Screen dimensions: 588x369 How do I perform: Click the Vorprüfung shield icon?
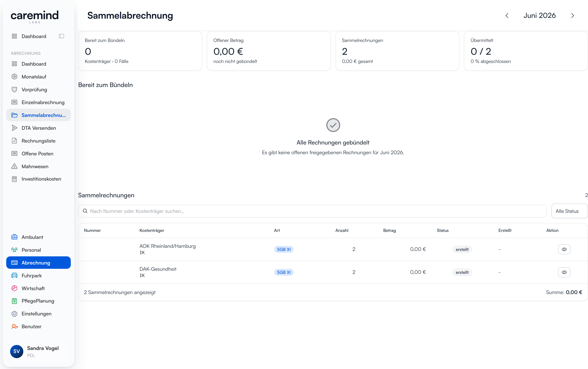click(14, 90)
